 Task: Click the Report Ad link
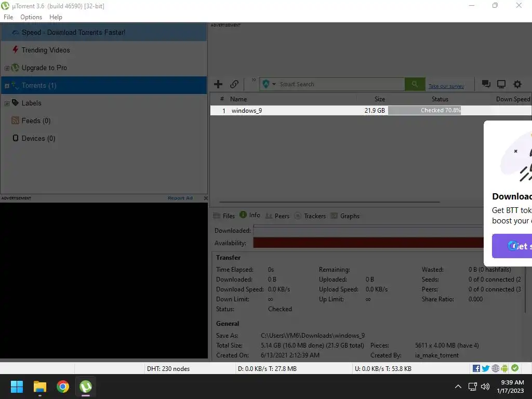pyautogui.click(x=180, y=198)
